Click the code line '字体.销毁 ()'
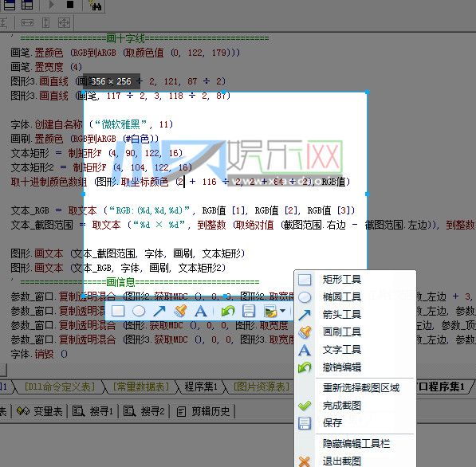 [39, 354]
